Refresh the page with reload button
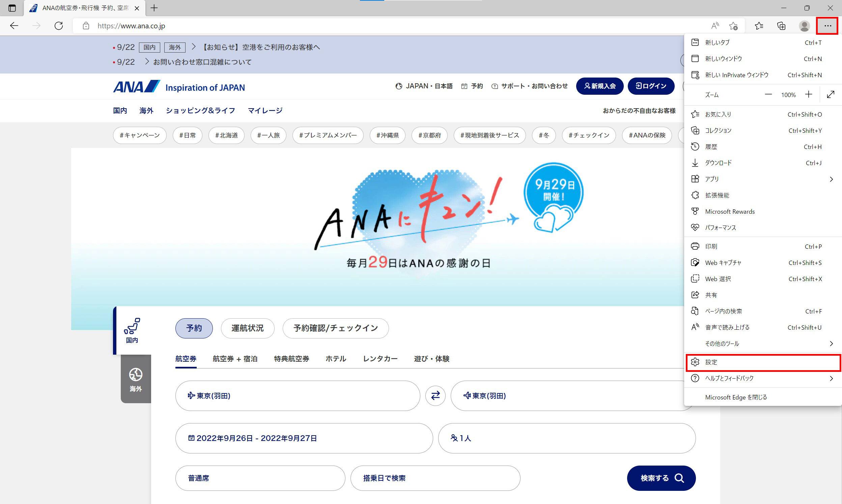The width and height of the screenshot is (842, 504). click(59, 26)
